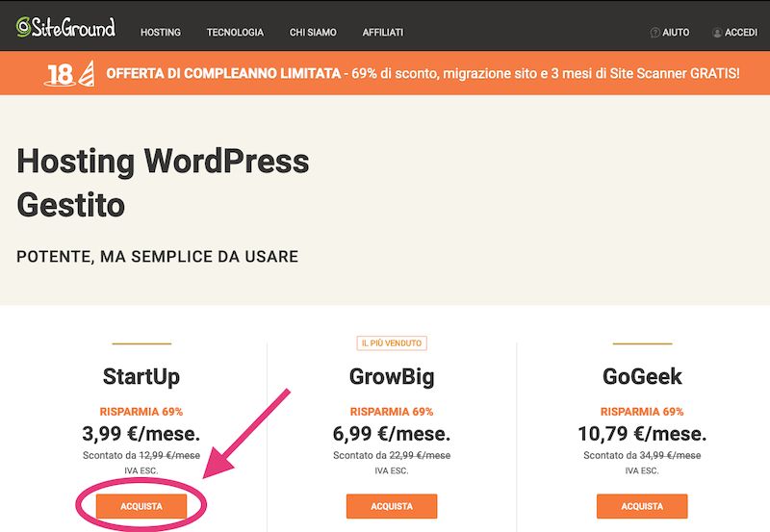The width and height of the screenshot is (770, 532).
Task: Click the AIUTO question mark icon
Action: tap(654, 33)
